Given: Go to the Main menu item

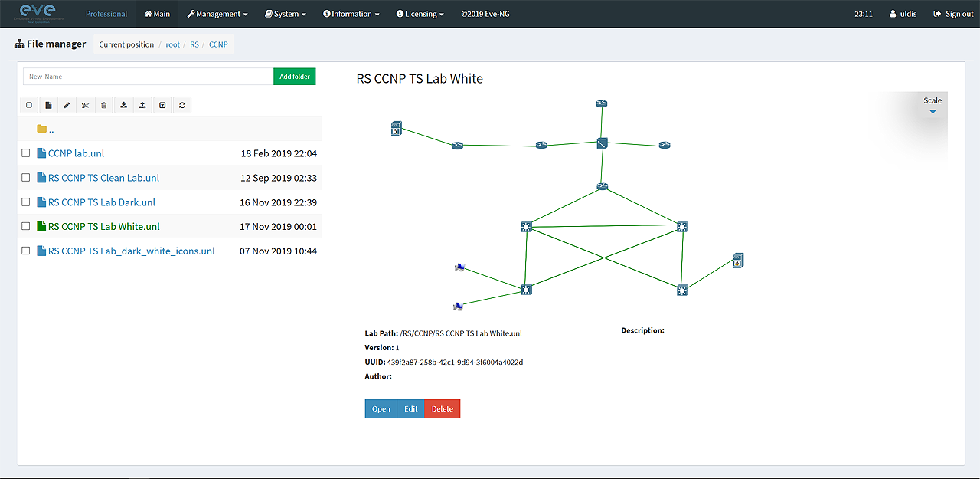Looking at the screenshot, I should [x=157, y=14].
